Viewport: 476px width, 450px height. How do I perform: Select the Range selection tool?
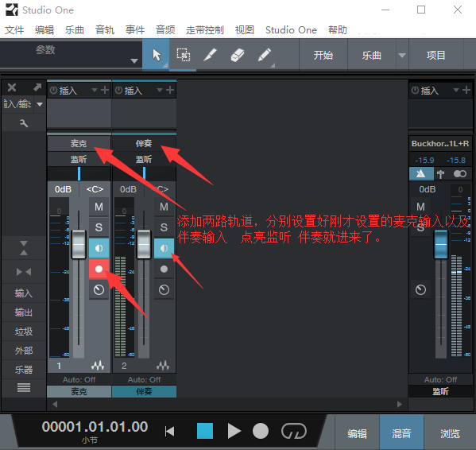[x=183, y=55]
